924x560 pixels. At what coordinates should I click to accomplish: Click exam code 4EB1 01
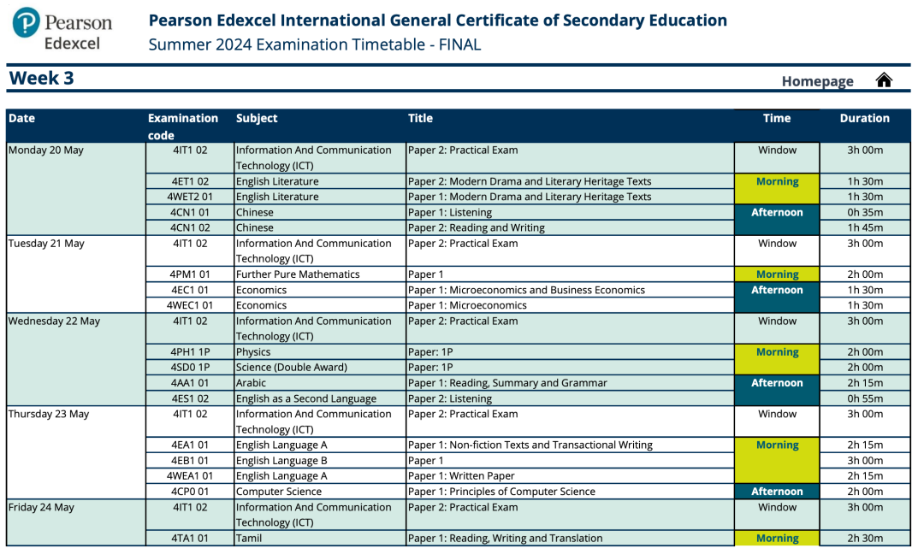click(190, 461)
